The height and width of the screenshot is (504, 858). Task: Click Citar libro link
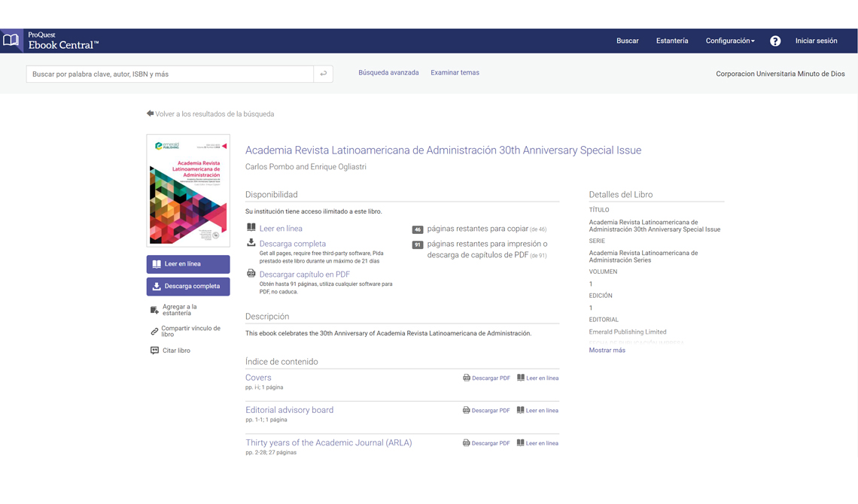[x=176, y=351]
